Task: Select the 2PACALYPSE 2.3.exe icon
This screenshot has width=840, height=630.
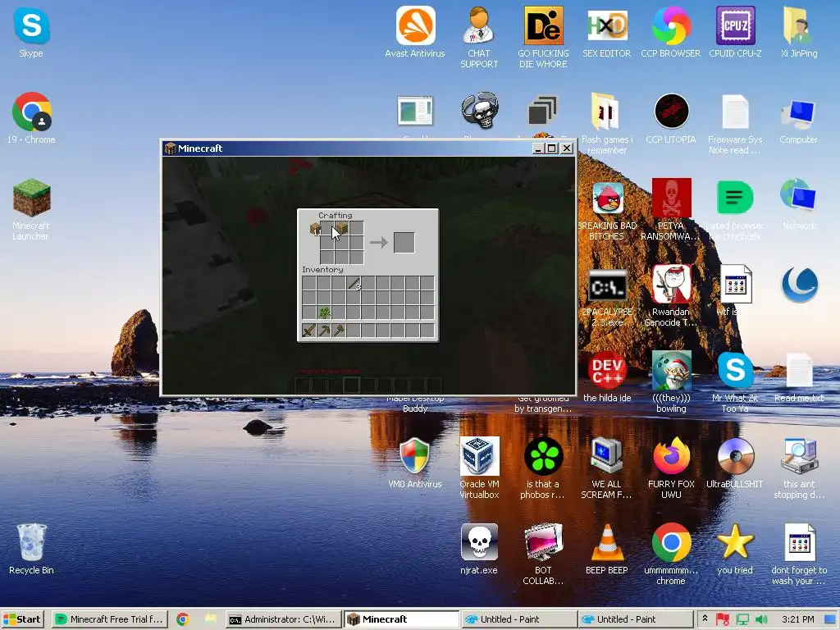Action: (x=607, y=297)
